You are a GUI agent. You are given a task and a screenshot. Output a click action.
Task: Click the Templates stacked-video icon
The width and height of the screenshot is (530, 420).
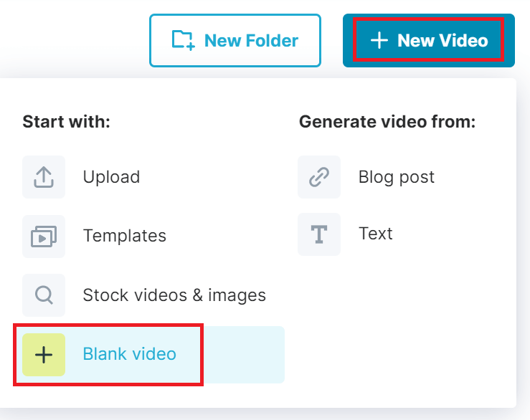click(x=44, y=236)
